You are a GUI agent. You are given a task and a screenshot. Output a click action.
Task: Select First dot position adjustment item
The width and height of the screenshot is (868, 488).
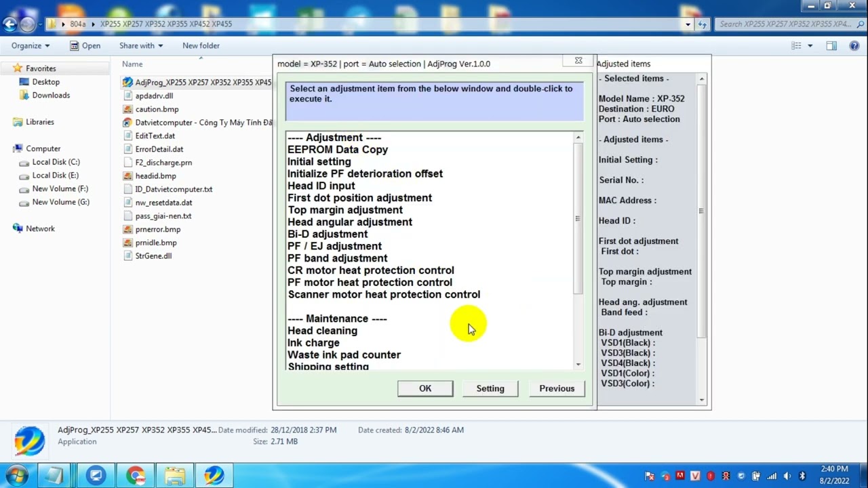pyautogui.click(x=359, y=198)
